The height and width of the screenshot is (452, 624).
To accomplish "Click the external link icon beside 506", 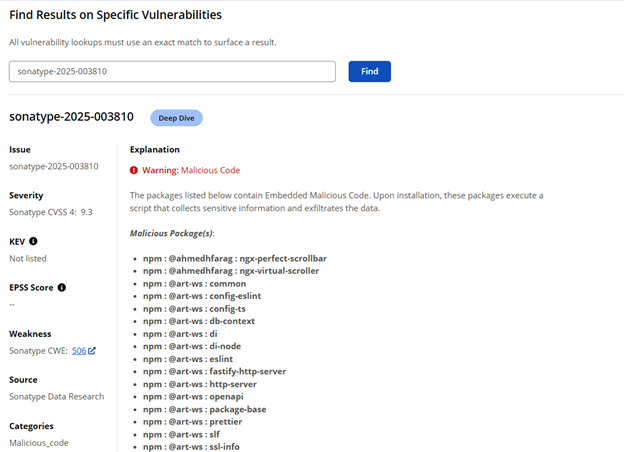I will [92, 351].
